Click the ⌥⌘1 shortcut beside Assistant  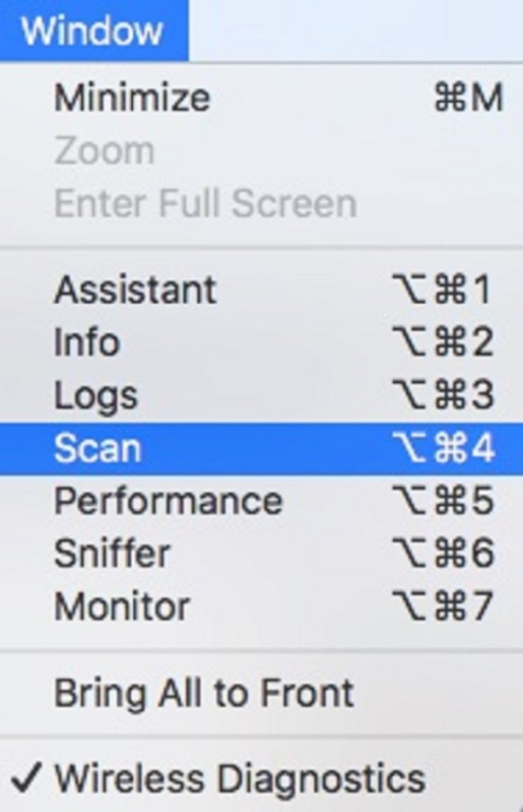point(442,290)
